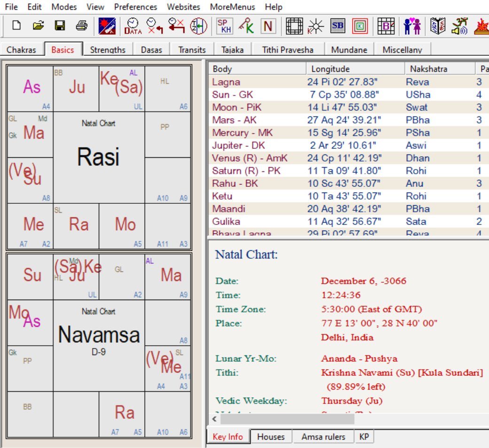Image resolution: width=489 pixels, height=448 pixels.
Task: Print the chart with printer icon
Action: click(82, 25)
